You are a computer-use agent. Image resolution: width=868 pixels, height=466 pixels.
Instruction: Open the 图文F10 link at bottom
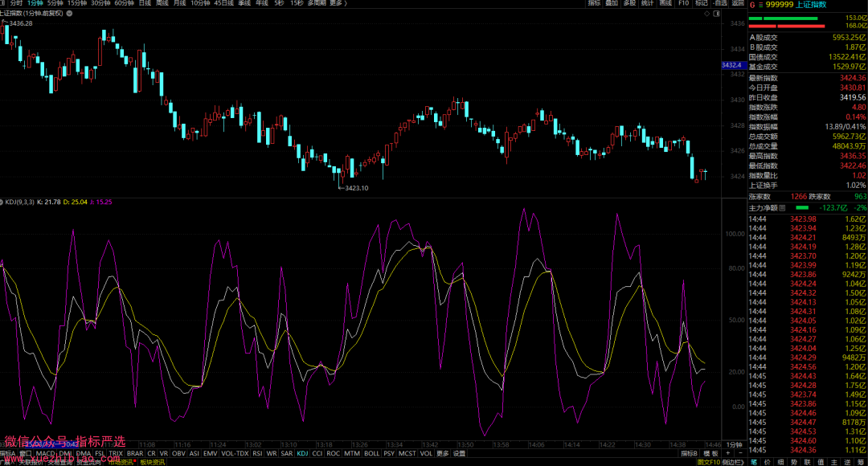pos(709,462)
